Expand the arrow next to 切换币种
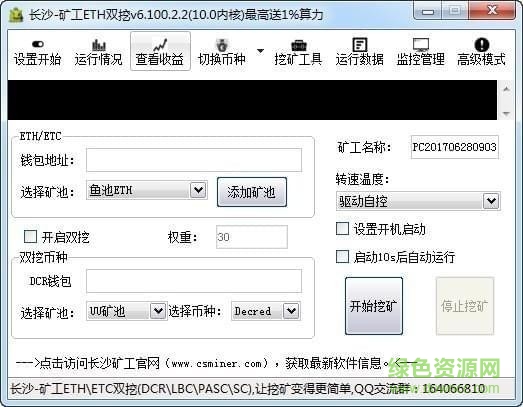523x407 pixels. point(260,51)
